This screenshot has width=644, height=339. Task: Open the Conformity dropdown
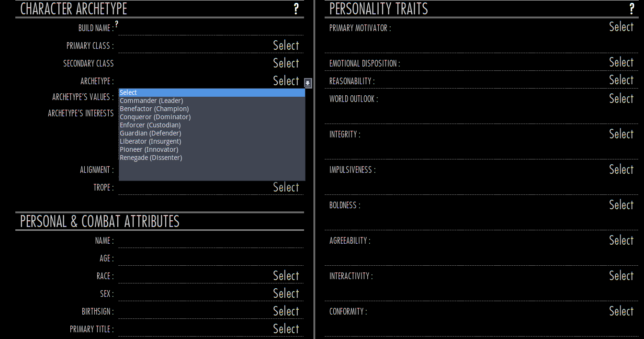pyautogui.click(x=621, y=311)
